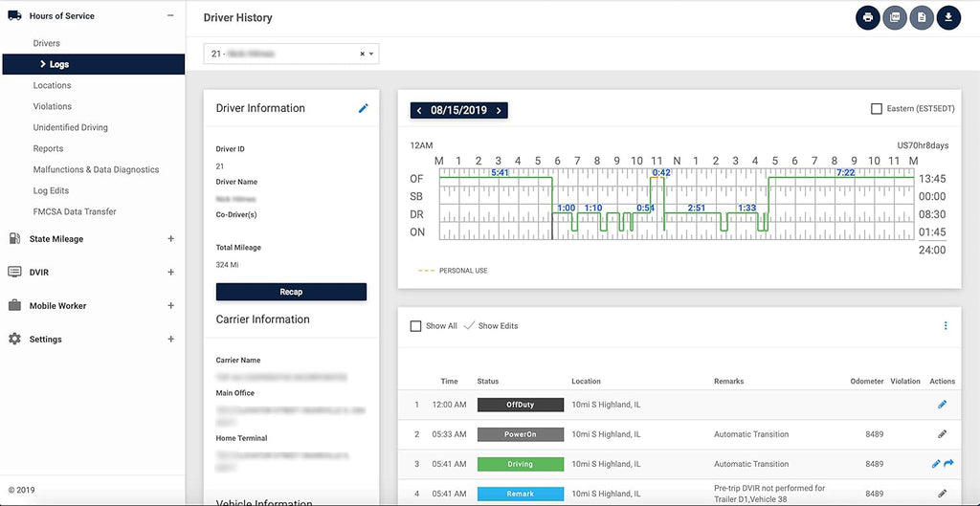Advance to next day after 08/15/2019
980x506 pixels.
click(x=499, y=111)
